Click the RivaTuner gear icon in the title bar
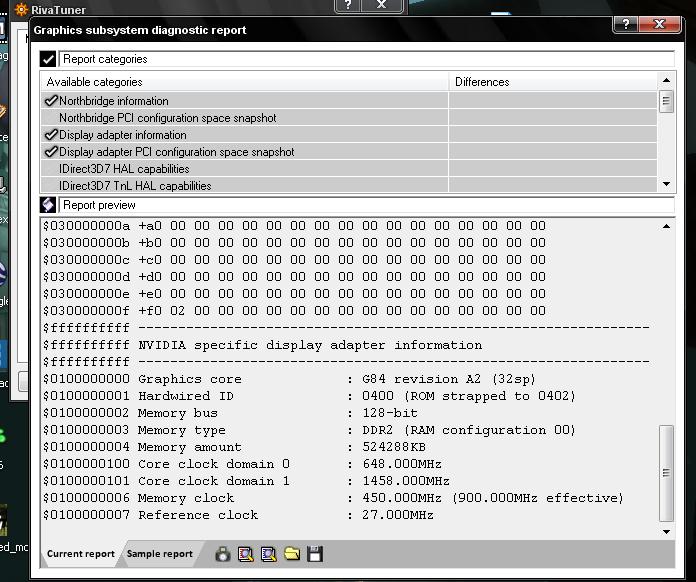The image size is (696, 582). pyautogui.click(x=21, y=9)
